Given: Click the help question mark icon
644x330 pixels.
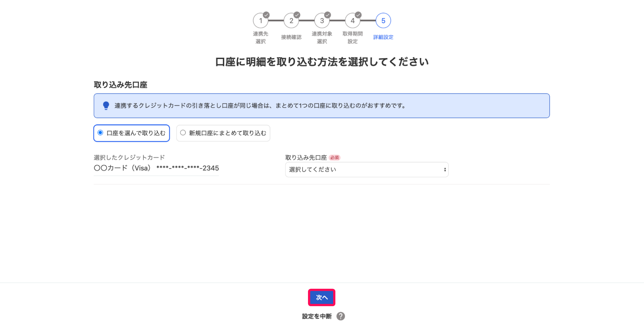Looking at the screenshot, I should [341, 316].
